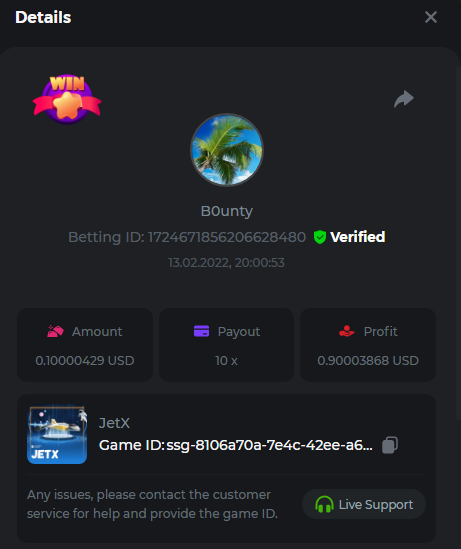
Task: Click the WIN badge icon
Action: pyautogui.click(x=67, y=99)
